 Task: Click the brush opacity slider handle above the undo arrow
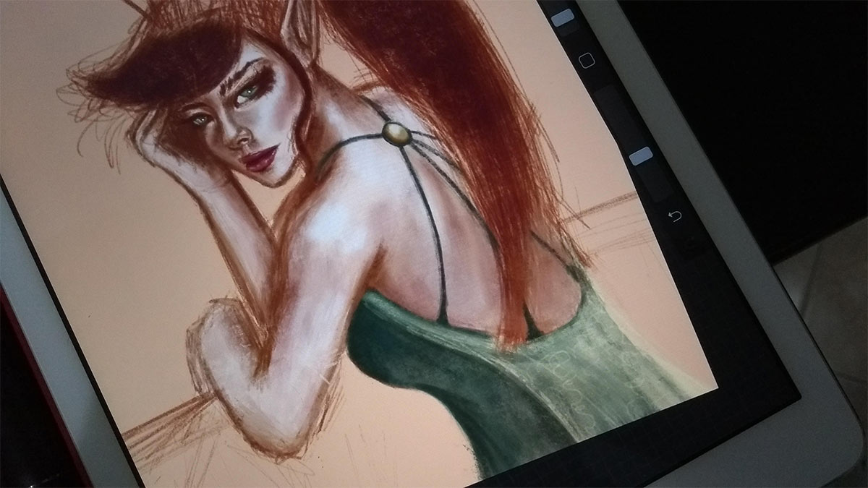(x=641, y=155)
